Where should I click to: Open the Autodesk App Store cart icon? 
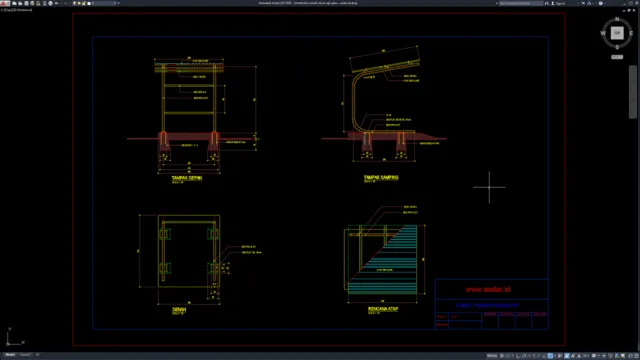click(583, 3)
